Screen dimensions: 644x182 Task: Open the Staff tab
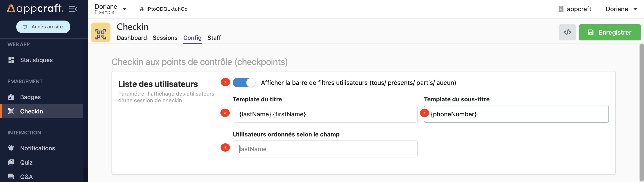(x=214, y=38)
